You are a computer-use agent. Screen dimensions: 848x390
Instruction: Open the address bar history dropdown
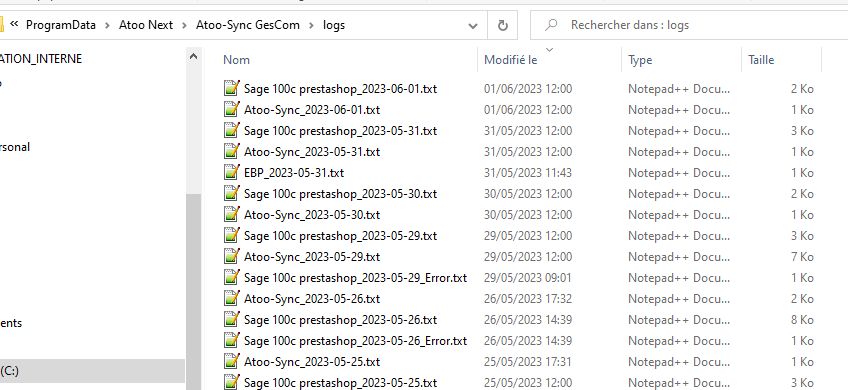[x=473, y=25]
